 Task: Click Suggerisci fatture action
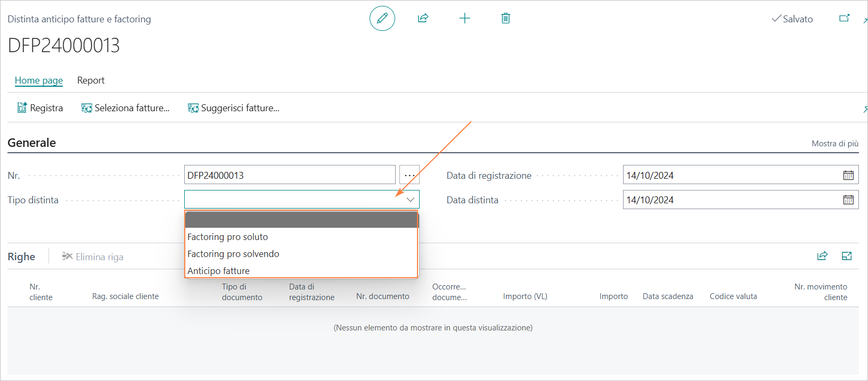[x=234, y=108]
